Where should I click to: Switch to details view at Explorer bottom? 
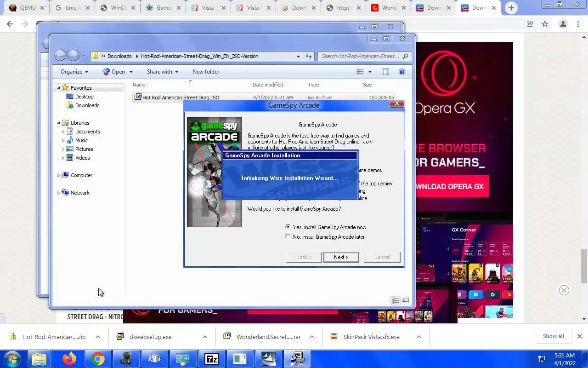click(396, 300)
